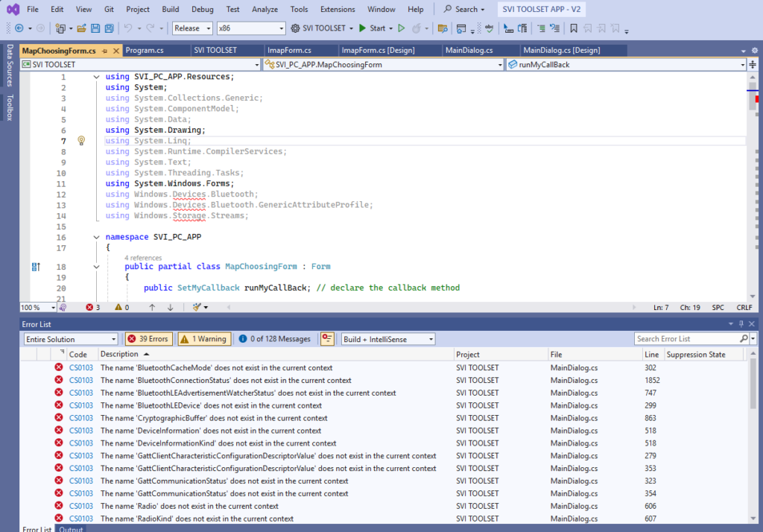Open the Release configuration dropdown
Screen dimensions: 763x532
point(191,28)
